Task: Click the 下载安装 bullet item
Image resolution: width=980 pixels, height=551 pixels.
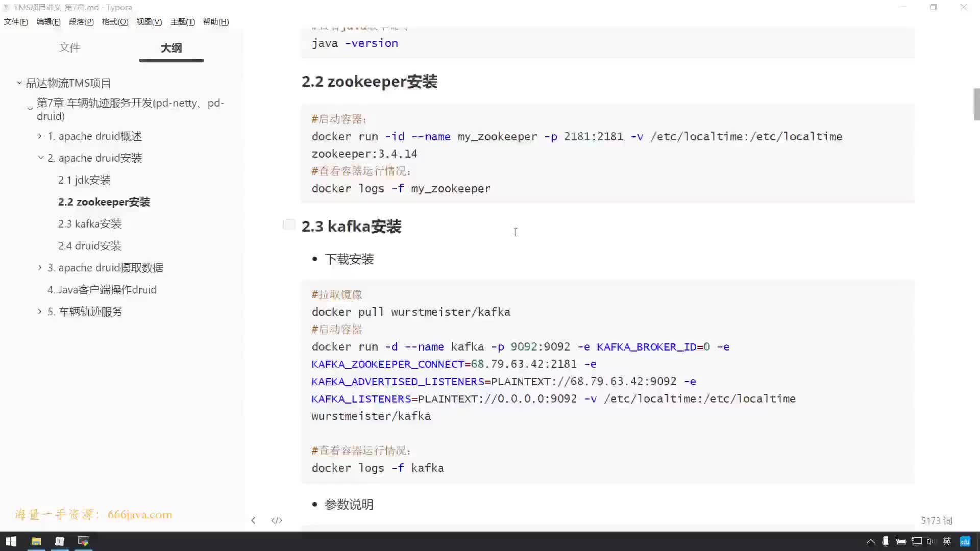Action: [349, 259]
